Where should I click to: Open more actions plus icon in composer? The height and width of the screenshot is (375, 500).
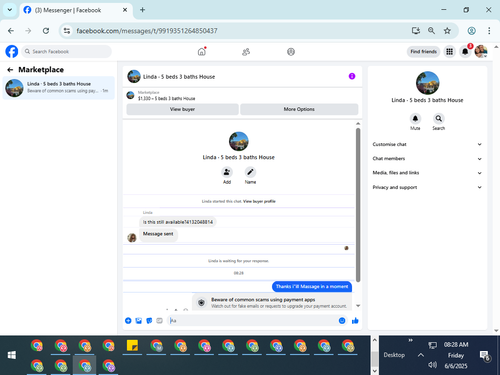point(128,321)
